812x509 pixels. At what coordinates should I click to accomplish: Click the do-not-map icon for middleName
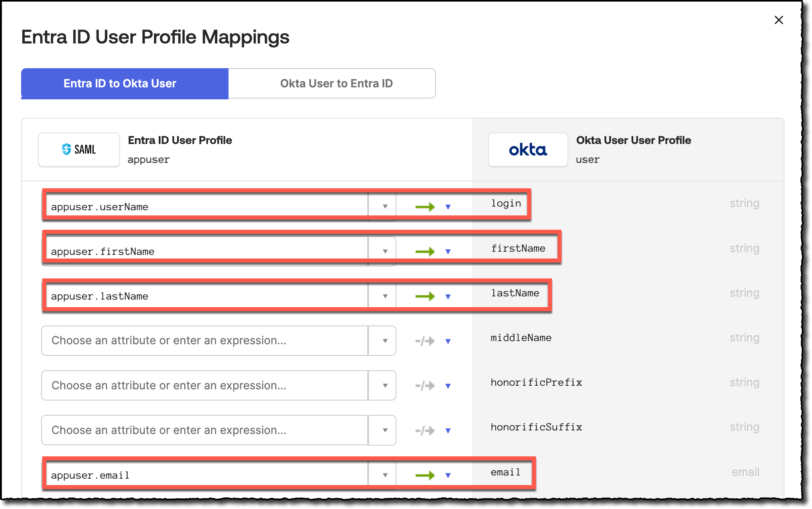(x=425, y=341)
